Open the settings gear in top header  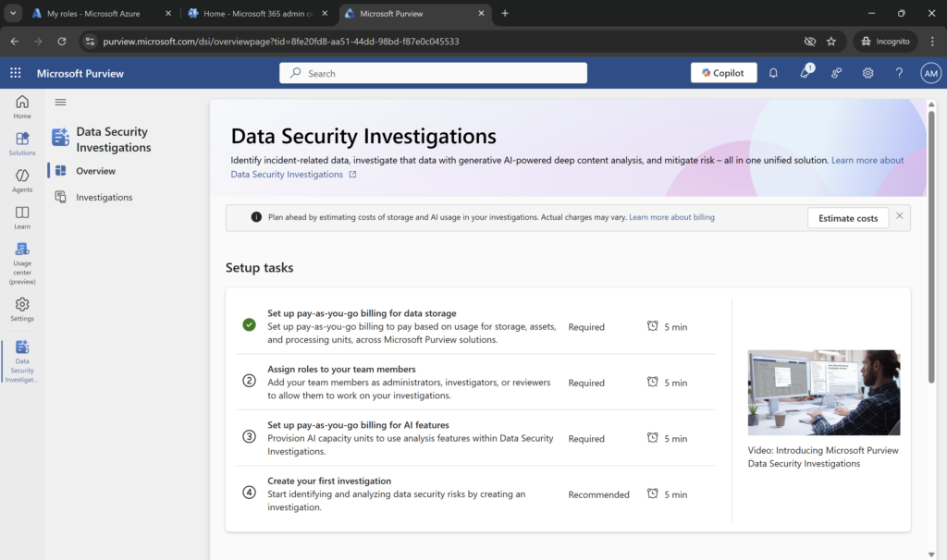867,73
